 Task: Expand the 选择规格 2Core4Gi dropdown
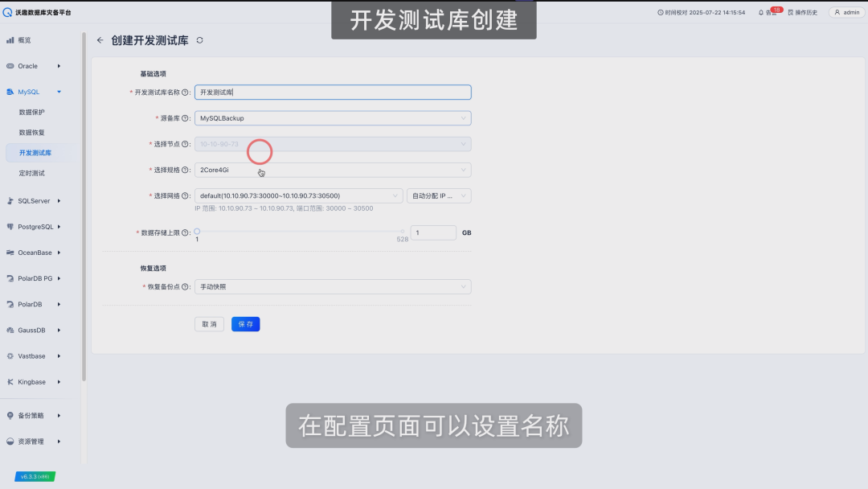pos(333,170)
